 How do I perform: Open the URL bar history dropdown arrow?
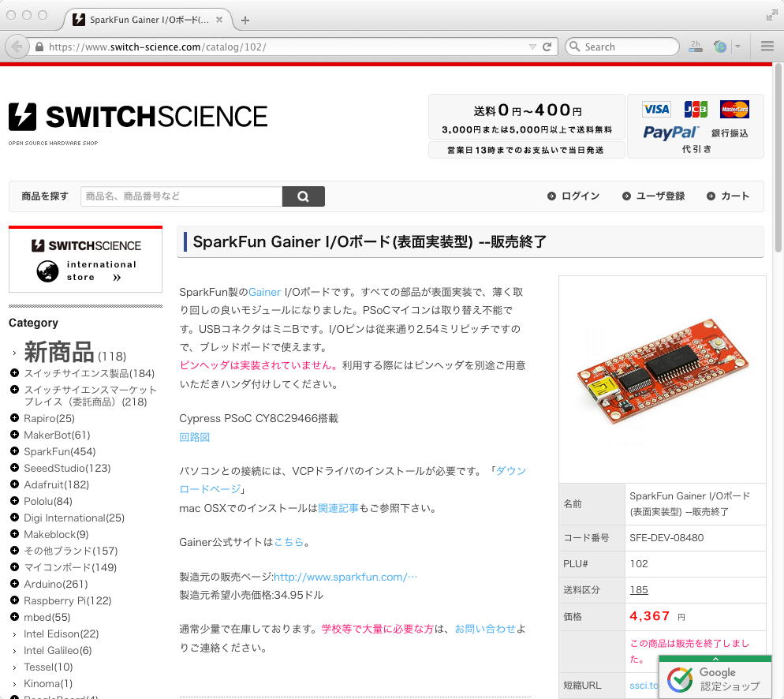(532, 47)
